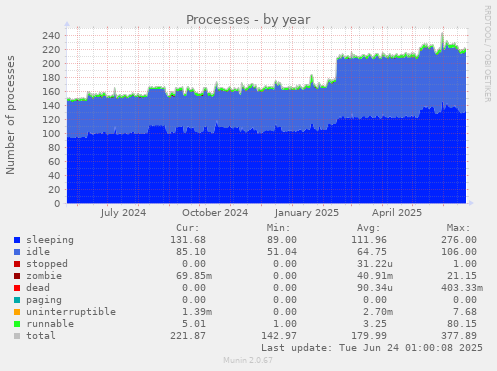
Task: Click the idle minimum value 51.04
Action: [282, 252]
